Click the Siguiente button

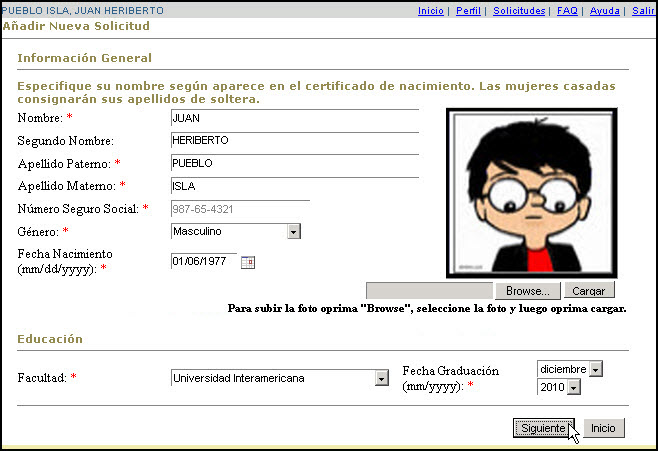tap(543, 428)
